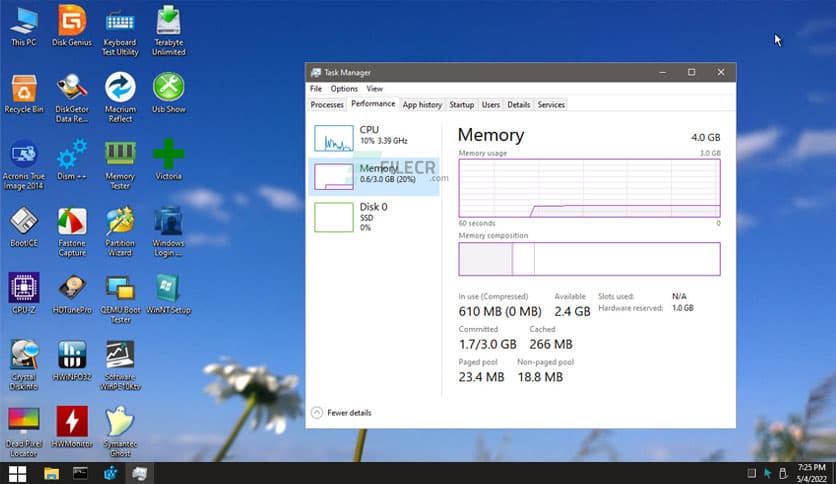The width and height of the screenshot is (836, 484).
Task: Open the HDTunePro desktop icon
Action: (72, 288)
